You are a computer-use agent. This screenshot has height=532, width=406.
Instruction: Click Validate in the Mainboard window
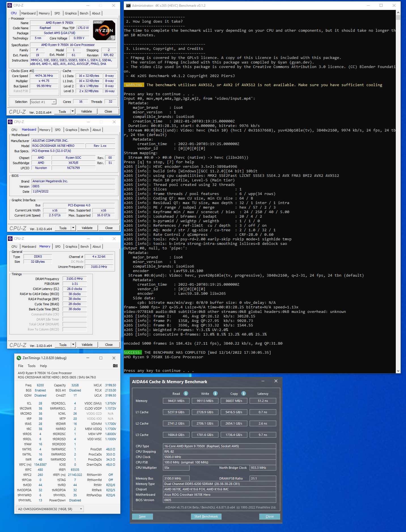(87, 228)
